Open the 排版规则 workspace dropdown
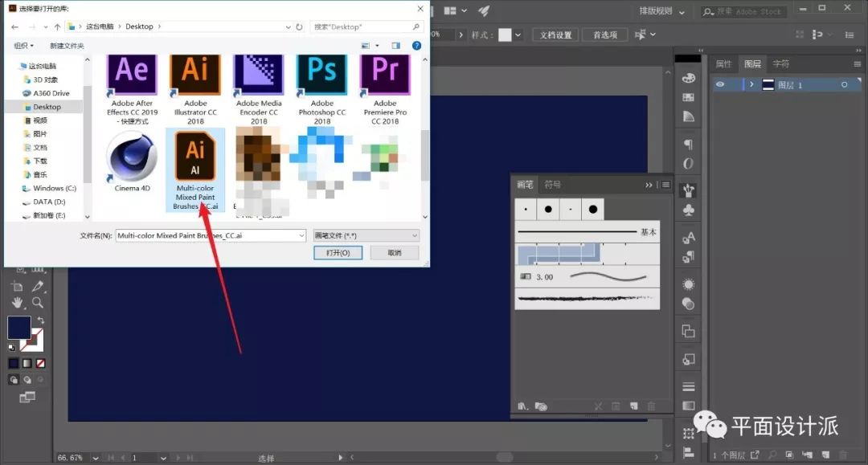Viewport: 868px width, 465px height. point(662,11)
